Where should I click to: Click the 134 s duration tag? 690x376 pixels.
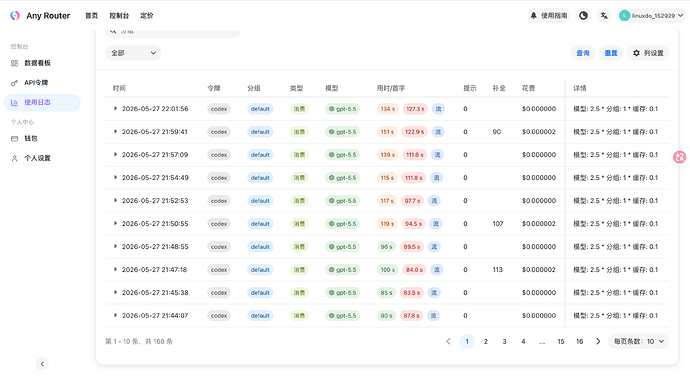pyautogui.click(x=387, y=109)
